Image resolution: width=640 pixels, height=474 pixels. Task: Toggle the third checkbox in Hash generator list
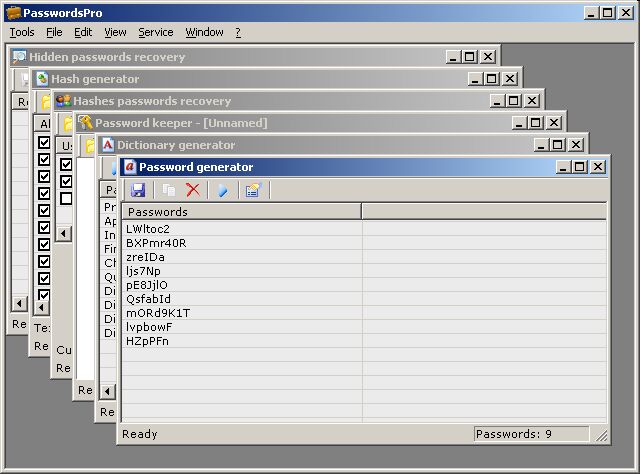tap(44, 176)
